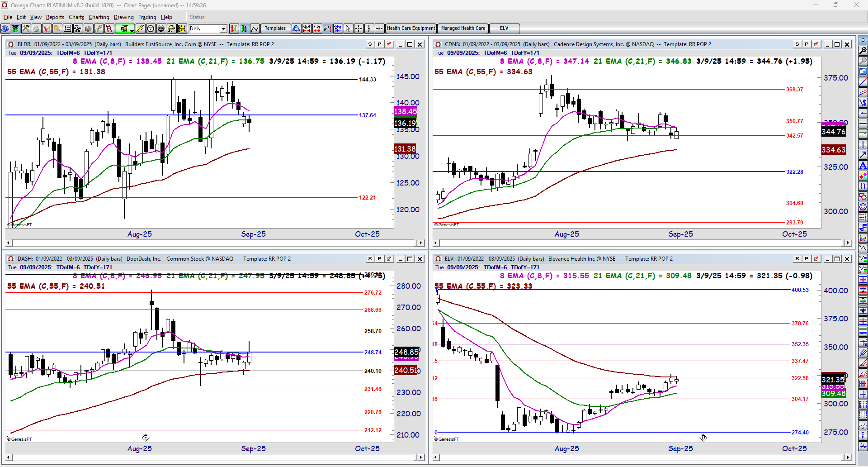Open the Reports menu
Image resolution: width=868 pixels, height=467 pixels.
[55, 17]
